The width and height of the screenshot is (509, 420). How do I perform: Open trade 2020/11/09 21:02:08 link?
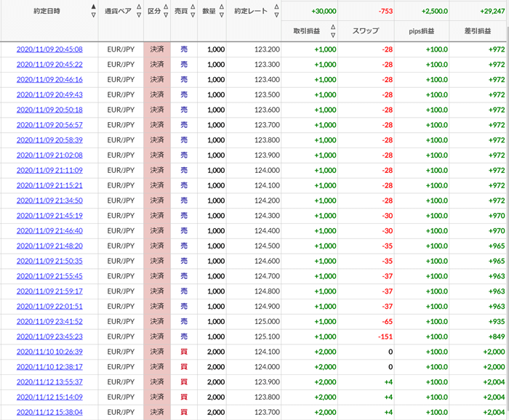pyautogui.click(x=49, y=156)
